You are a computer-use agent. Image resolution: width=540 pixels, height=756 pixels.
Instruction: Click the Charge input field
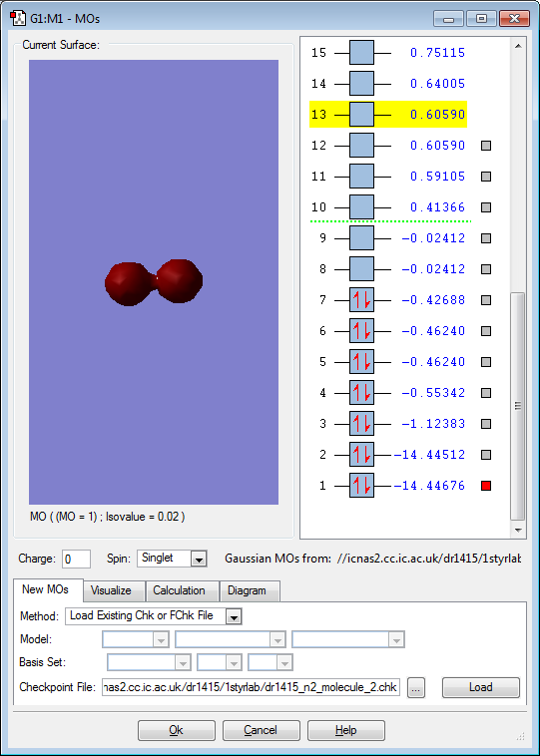[76, 559]
